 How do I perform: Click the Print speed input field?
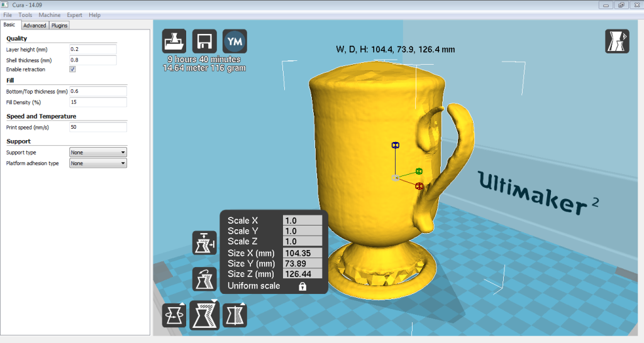tap(97, 127)
